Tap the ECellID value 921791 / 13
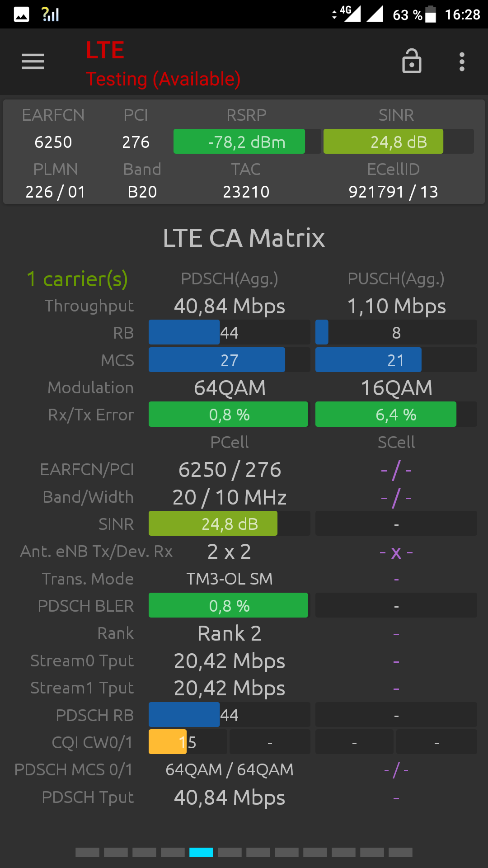This screenshot has width=488, height=868. coord(393,192)
